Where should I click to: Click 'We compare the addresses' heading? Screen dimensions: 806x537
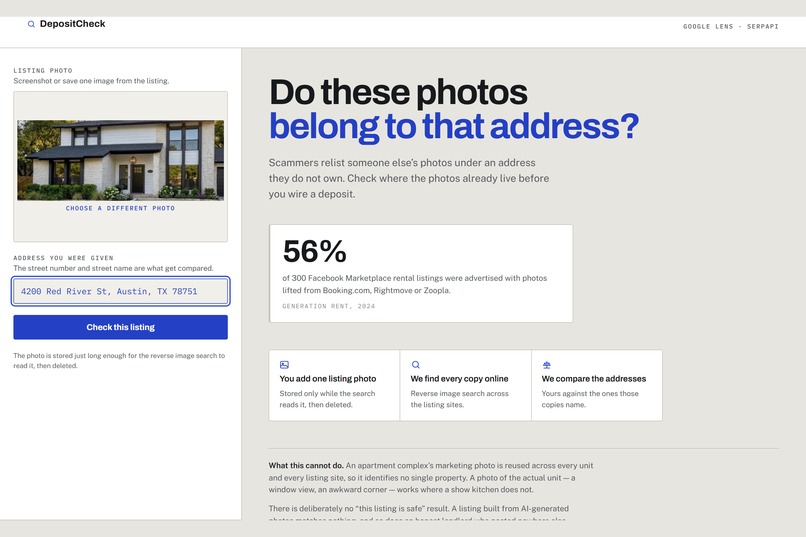594,379
